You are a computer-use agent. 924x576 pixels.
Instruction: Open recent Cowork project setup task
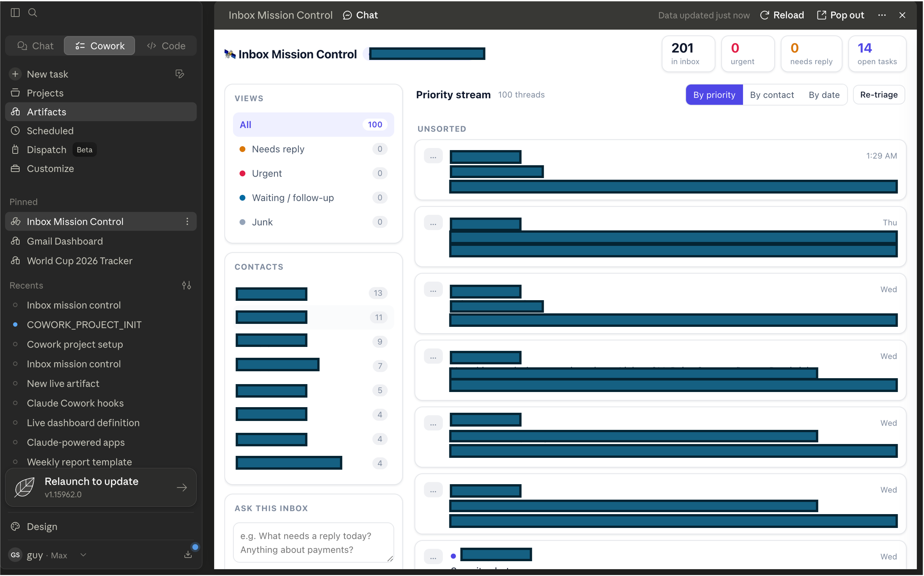click(101, 344)
